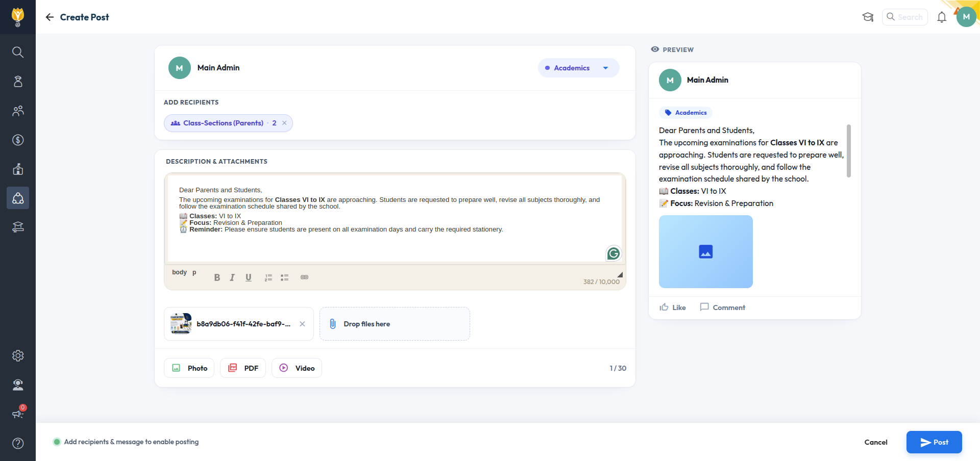The image size is (980, 461).
Task: Select the p element path in the editor
Action: pos(194,272)
